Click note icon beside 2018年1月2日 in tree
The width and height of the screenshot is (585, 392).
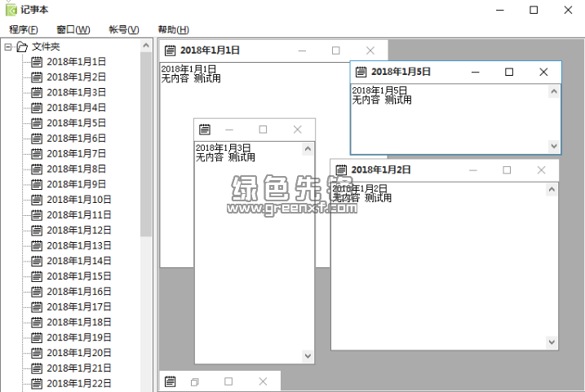click(x=37, y=77)
